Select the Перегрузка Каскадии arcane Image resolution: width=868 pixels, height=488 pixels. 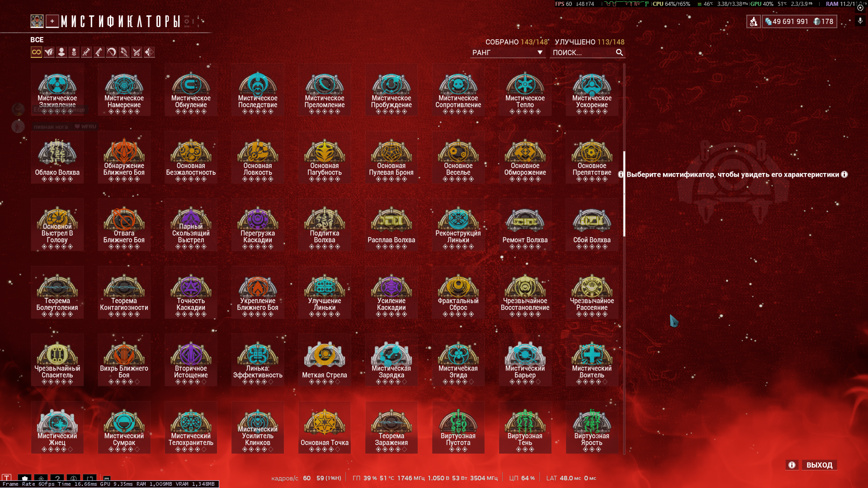(258, 225)
